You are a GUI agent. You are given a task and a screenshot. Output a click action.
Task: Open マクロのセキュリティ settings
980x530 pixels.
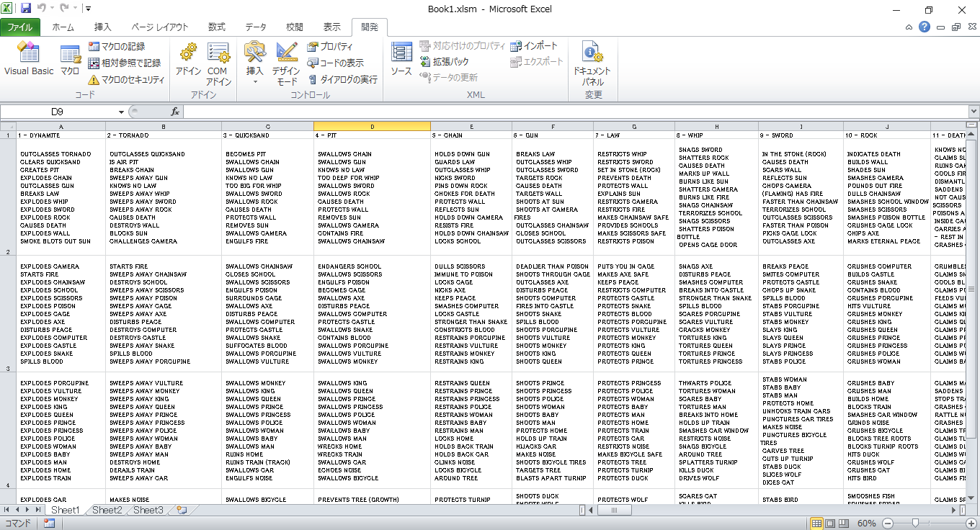tap(126, 80)
